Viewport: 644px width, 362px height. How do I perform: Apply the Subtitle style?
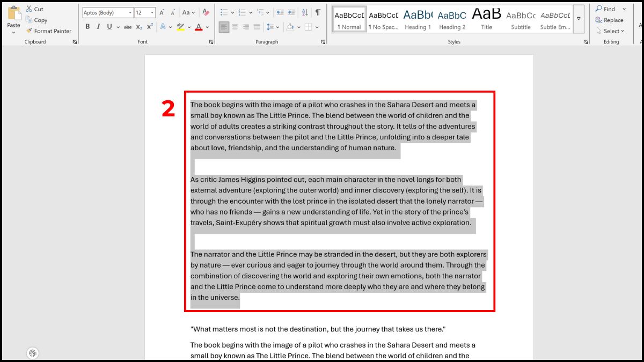(521, 20)
